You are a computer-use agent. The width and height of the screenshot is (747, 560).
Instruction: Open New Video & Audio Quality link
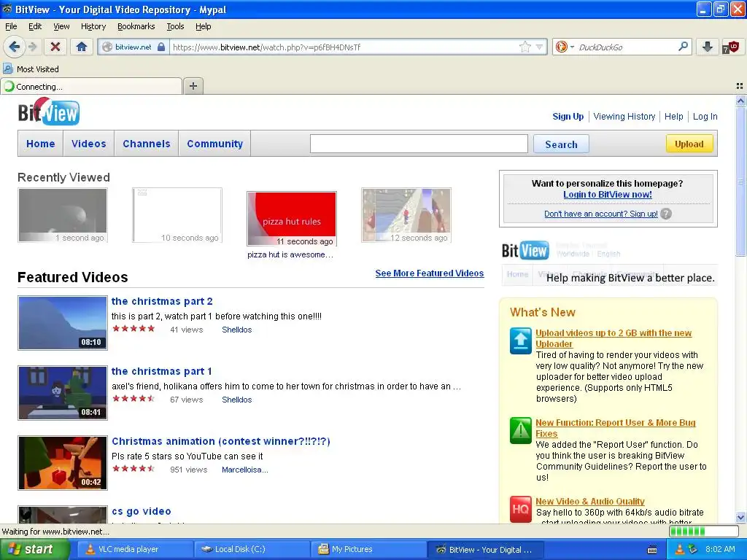click(589, 502)
